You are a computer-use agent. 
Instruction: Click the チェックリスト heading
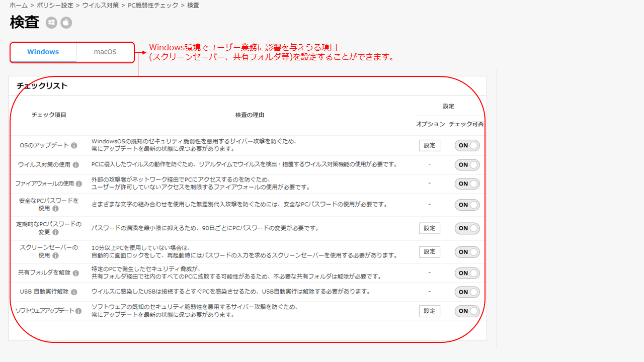pos(42,86)
